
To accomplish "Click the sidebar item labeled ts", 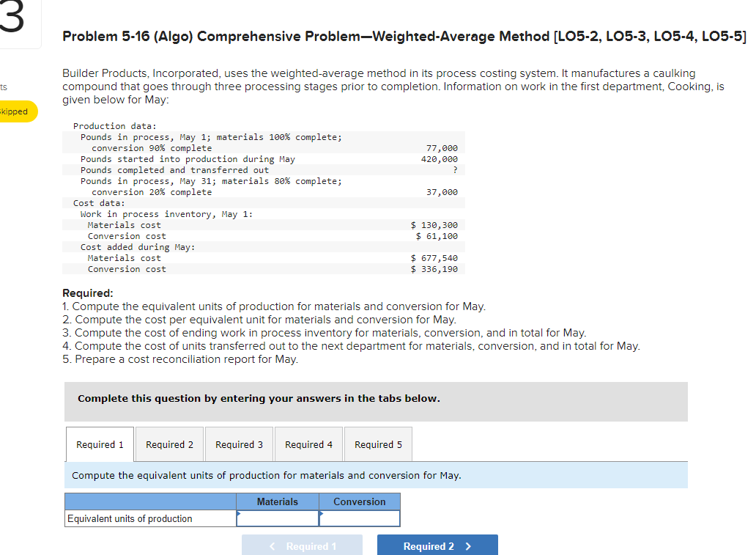I will click(4, 87).
